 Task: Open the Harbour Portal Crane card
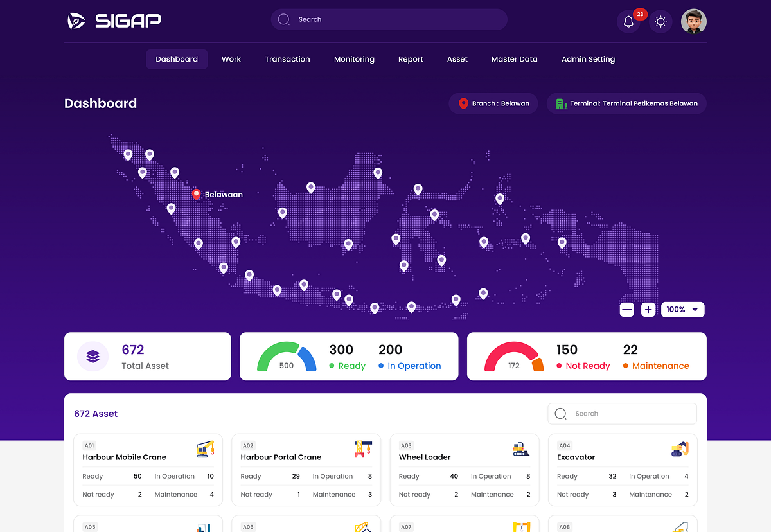(x=306, y=470)
